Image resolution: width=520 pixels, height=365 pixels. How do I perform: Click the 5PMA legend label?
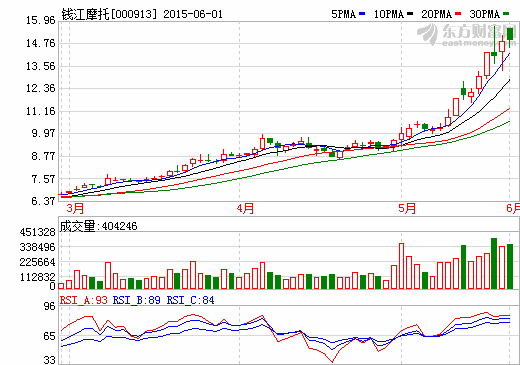pos(343,14)
